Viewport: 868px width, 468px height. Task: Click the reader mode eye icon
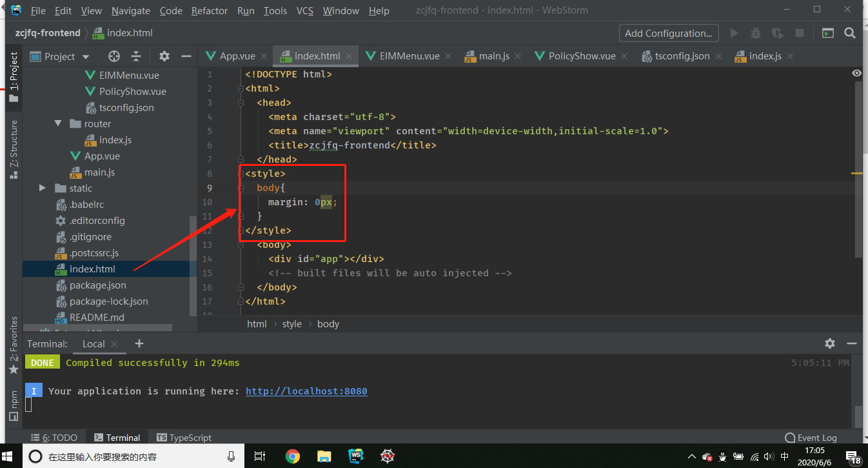(x=856, y=73)
